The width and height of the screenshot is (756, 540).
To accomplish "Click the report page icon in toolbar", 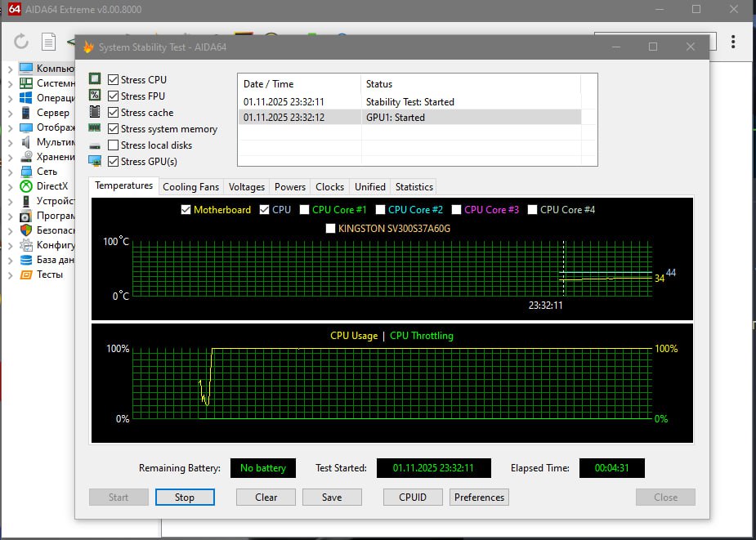I will [49, 42].
